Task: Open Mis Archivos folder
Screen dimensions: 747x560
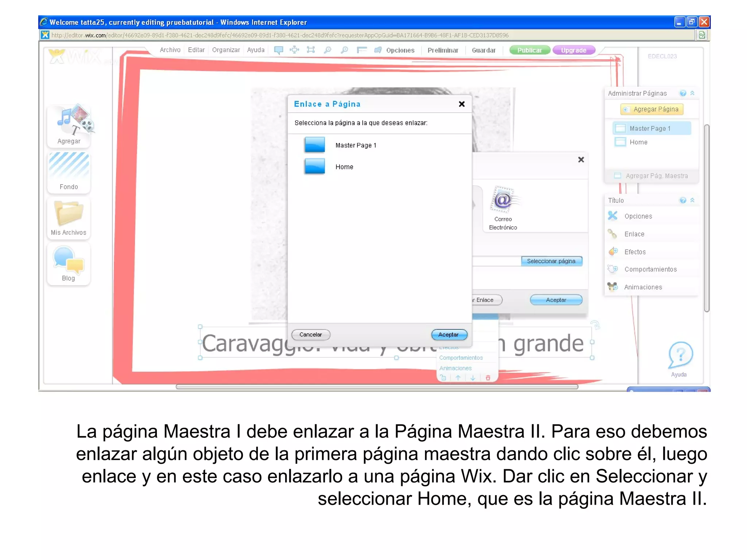Action: pyautogui.click(x=69, y=218)
